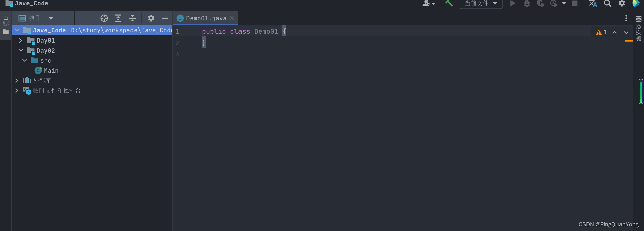Open IDE settings gear in top toolbar
Screen dimensions: 644x231
tap(622, 3)
